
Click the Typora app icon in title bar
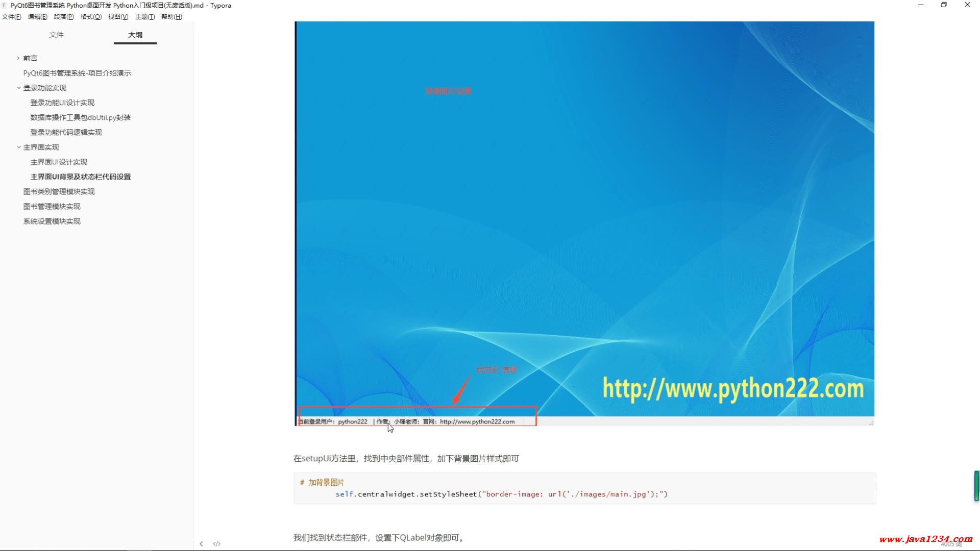[x=4, y=5]
